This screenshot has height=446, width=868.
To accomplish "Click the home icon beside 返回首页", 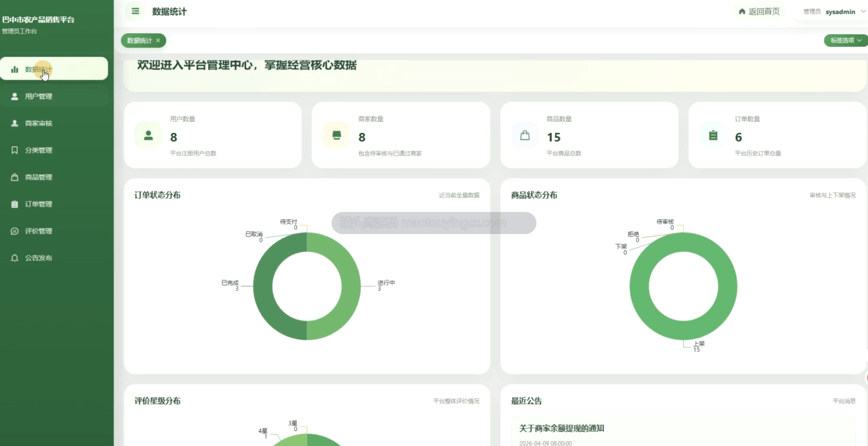I will pos(742,12).
